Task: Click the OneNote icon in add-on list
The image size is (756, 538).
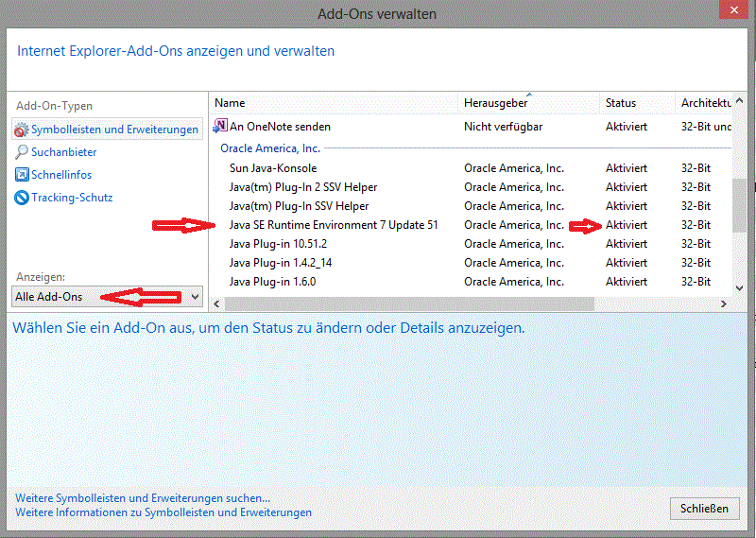Action: pyautogui.click(x=220, y=126)
